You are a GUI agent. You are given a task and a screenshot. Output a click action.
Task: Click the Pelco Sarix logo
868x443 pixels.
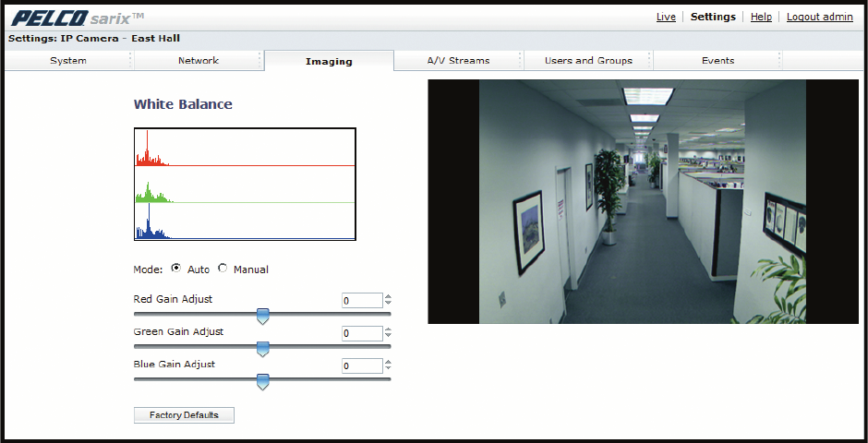(x=78, y=18)
